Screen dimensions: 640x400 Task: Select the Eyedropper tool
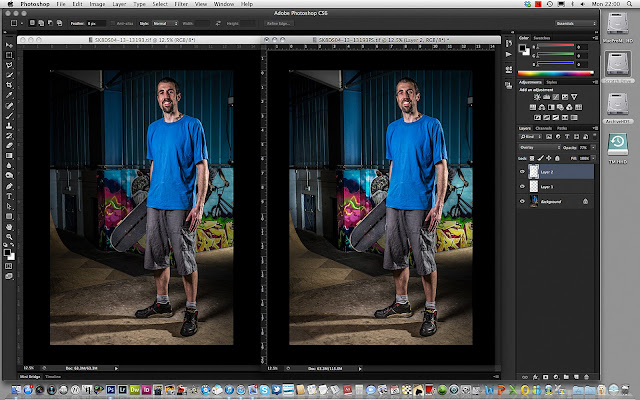(x=9, y=96)
